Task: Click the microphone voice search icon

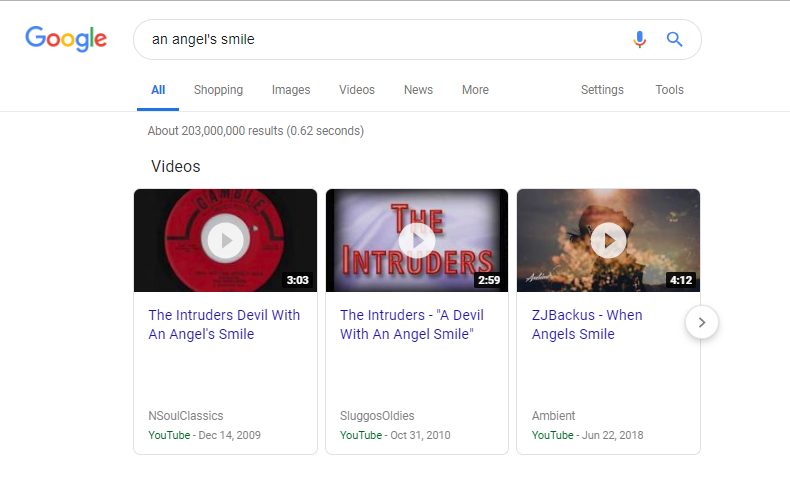Action: pos(640,39)
